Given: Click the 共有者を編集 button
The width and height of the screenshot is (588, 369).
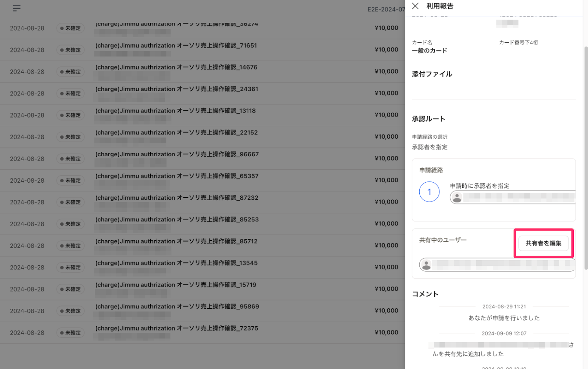Looking at the screenshot, I should (543, 243).
